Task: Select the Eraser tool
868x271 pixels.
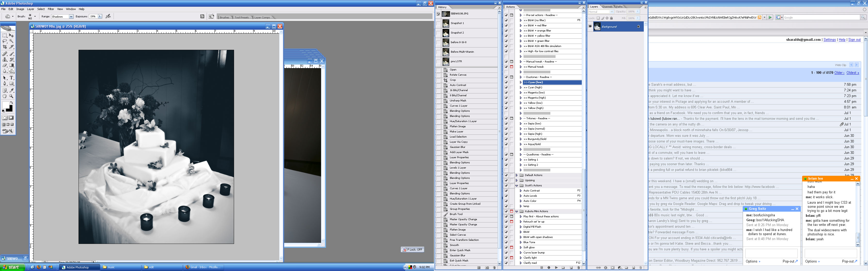Action: [5, 65]
